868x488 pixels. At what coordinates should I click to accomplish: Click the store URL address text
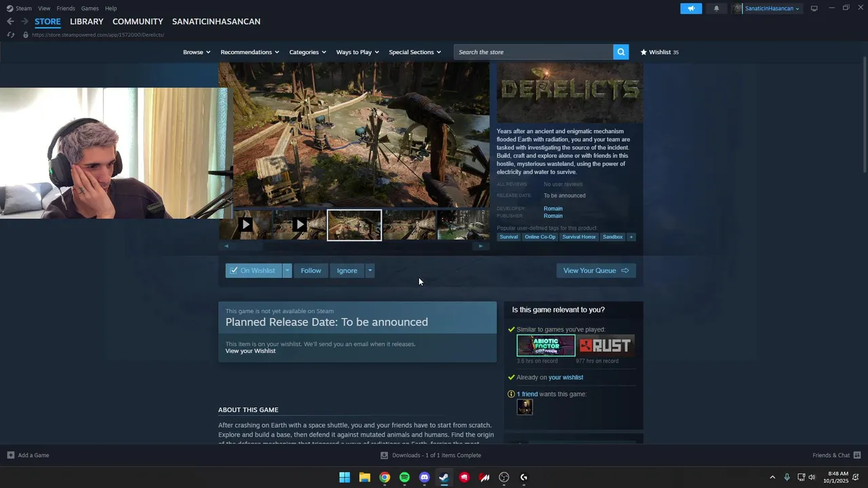(98, 35)
